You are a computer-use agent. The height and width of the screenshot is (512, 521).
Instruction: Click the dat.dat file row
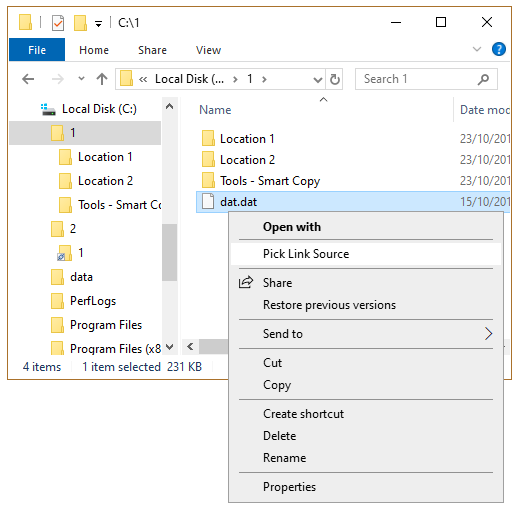pos(353,202)
